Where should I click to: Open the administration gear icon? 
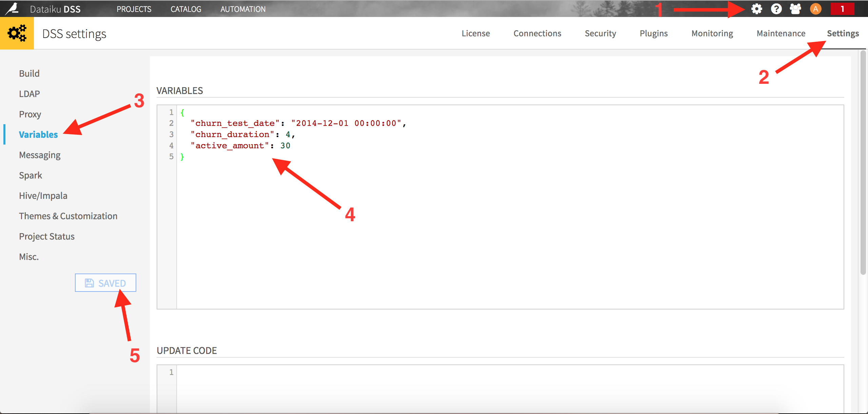756,9
